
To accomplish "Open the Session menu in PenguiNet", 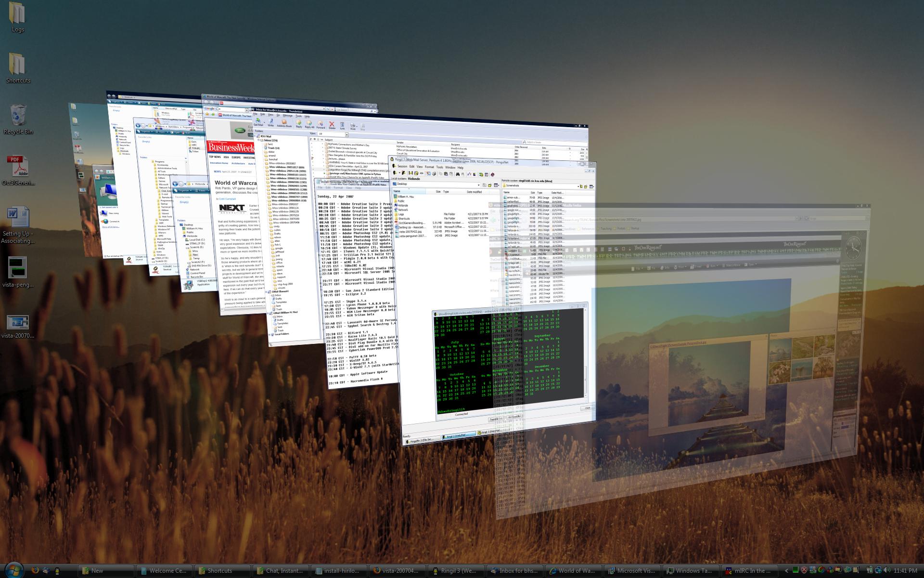I will [402, 167].
